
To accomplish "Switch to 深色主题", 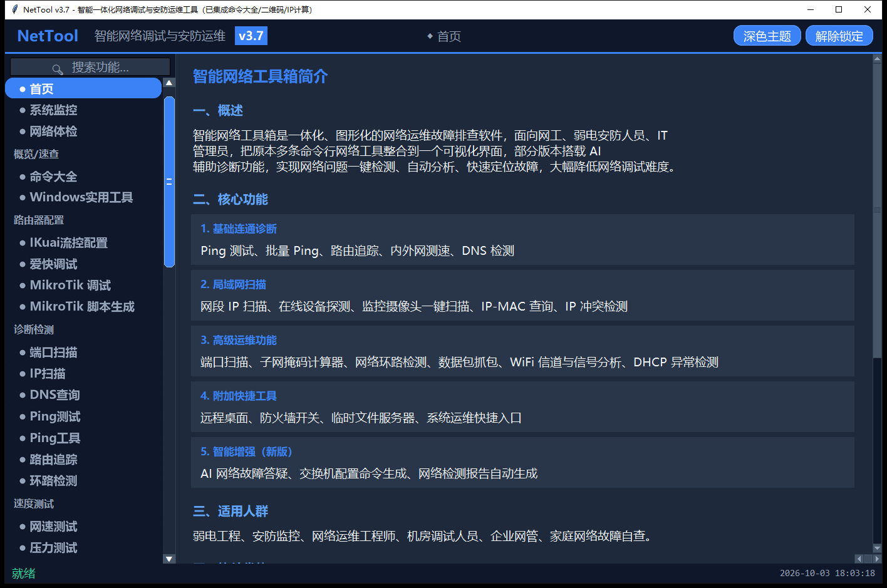I will coord(767,36).
